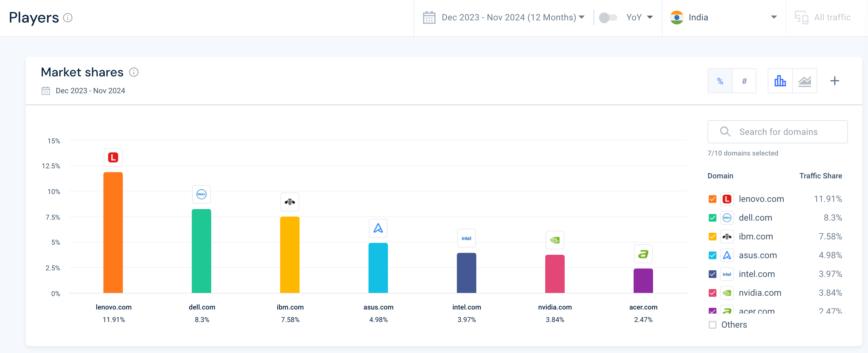Open the YoY dropdown arrow
This screenshot has height=353, width=868.
click(650, 18)
